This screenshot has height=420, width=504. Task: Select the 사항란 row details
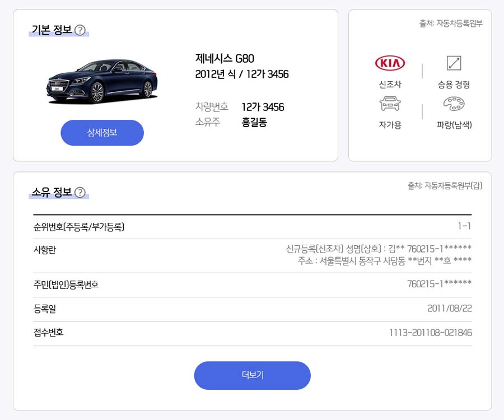click(x=253, y=256)
